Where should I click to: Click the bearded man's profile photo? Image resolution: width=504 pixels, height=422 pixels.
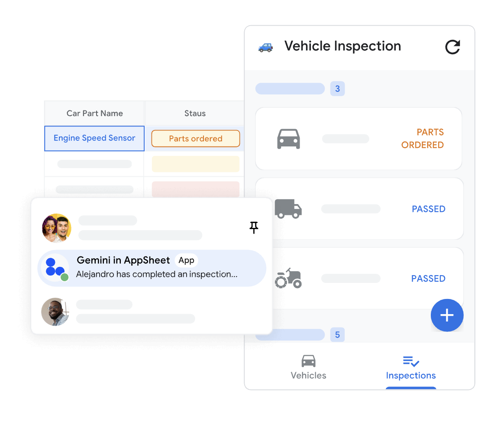pos(55,312)
